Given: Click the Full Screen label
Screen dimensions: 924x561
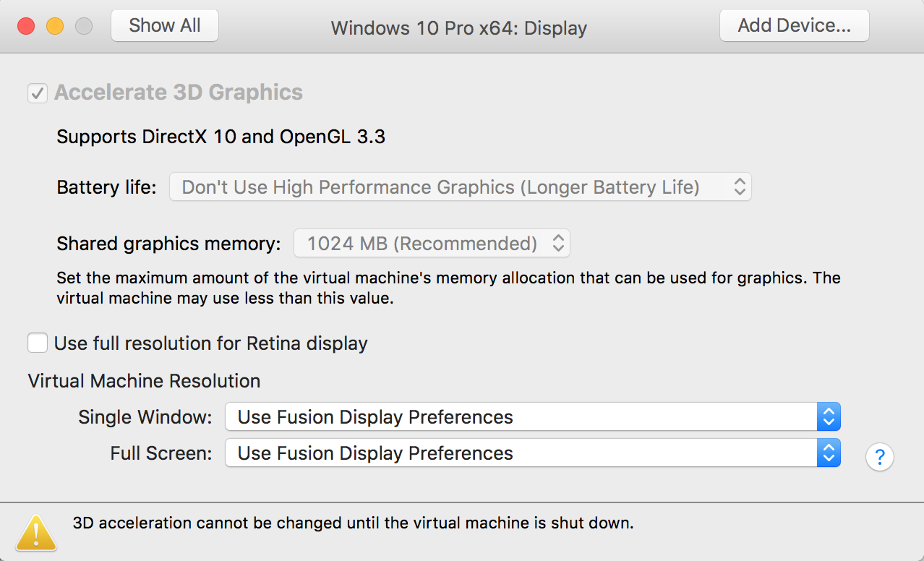Looking at the screenshot, I should click(x=161, y=453).
